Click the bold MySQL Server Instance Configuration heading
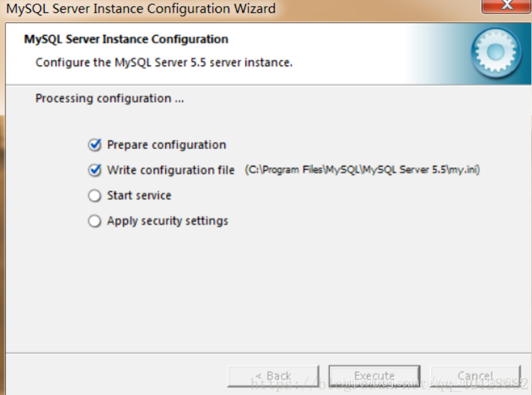Image resolution: width=532 pixels, height=395 pixels. point(126,39)
